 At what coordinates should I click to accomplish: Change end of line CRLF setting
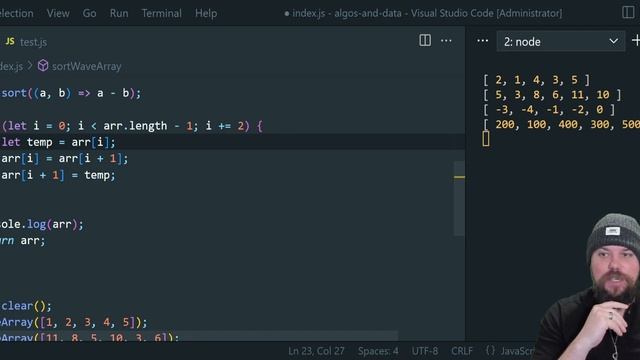pyautogui.click(x=462, y=351)
